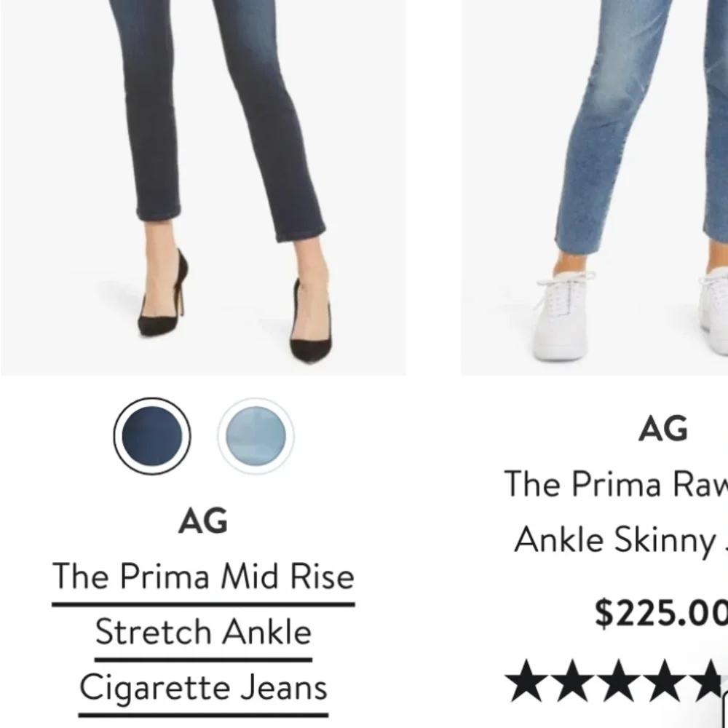Open The Prima Mid Rise product link
728x728 pixels.
click(203, 577)
